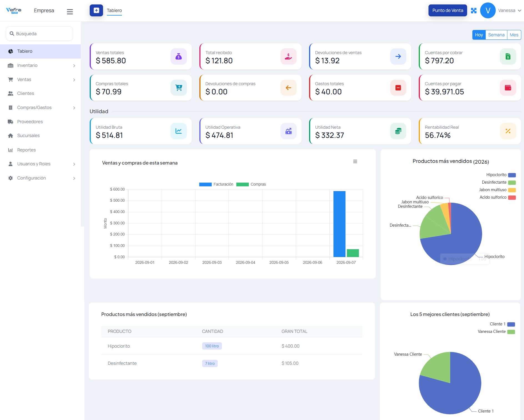Toggle Desinfectante in the products pie legend
Viewport: 524px width, 420px height.
click(x=499, y=183)
